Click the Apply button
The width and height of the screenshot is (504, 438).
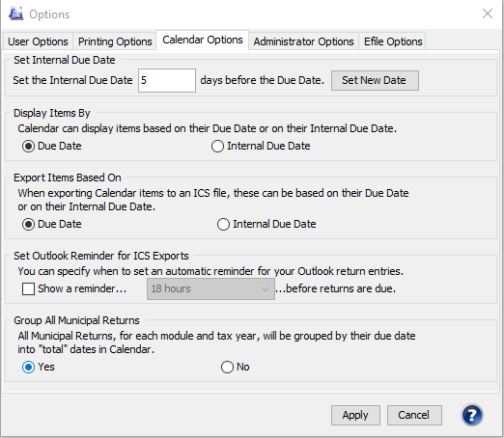point(355,415)
